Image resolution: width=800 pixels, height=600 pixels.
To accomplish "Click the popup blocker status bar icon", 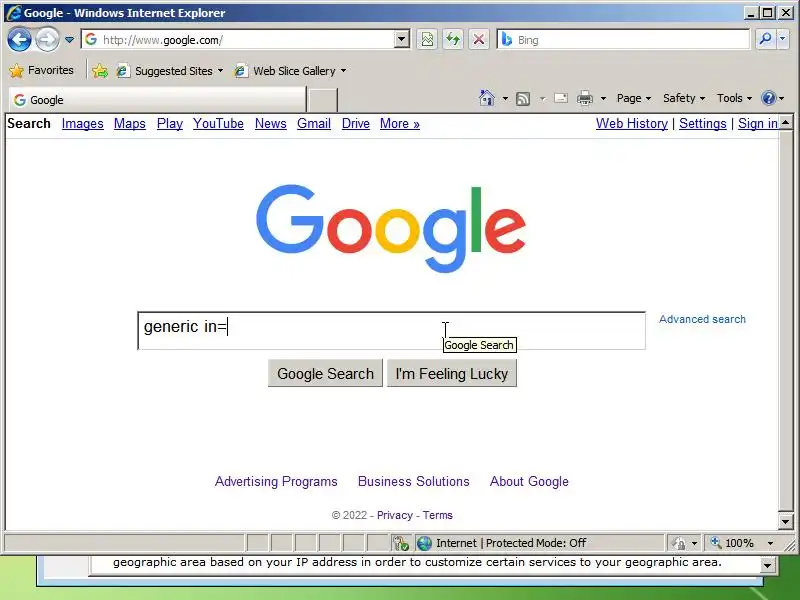I will click(401, 543).
